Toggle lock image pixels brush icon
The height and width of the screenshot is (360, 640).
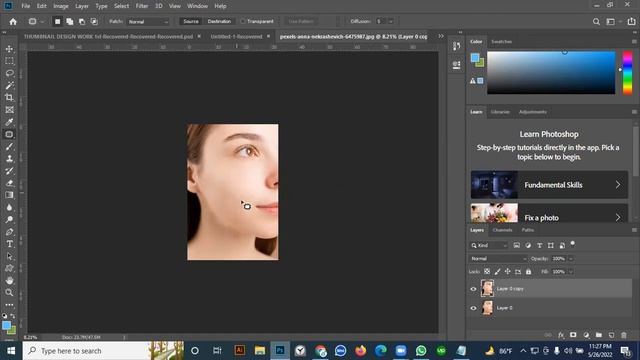[497, 271]
